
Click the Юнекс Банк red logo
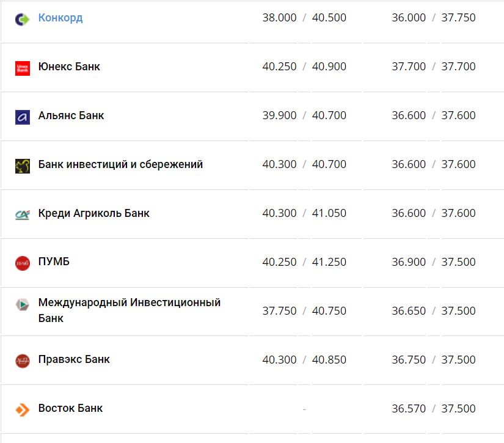(x=22, y=67)
